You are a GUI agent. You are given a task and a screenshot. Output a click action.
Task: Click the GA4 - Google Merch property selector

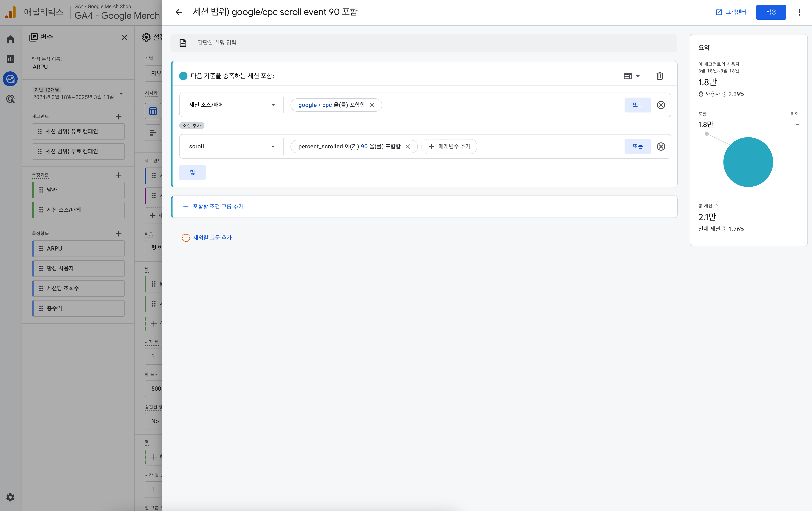pos(117,12)
